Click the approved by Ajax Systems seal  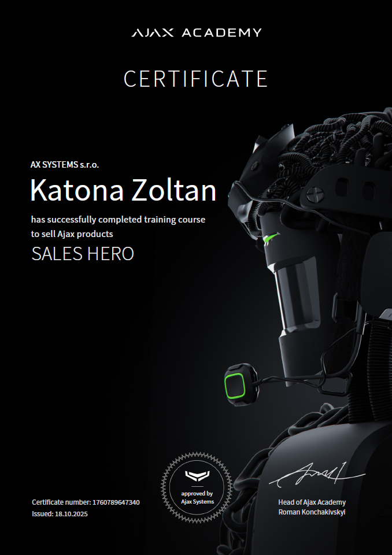197,487
